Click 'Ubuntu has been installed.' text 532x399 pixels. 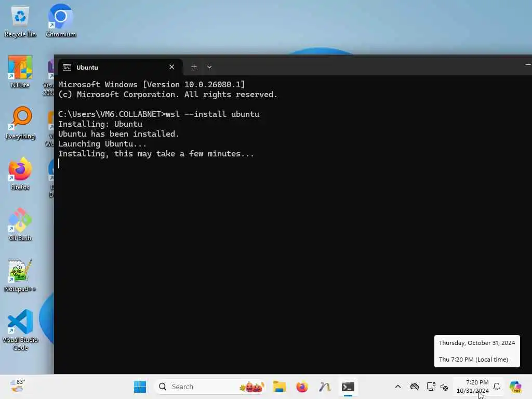pyautogui.click(x=118, y=134)
